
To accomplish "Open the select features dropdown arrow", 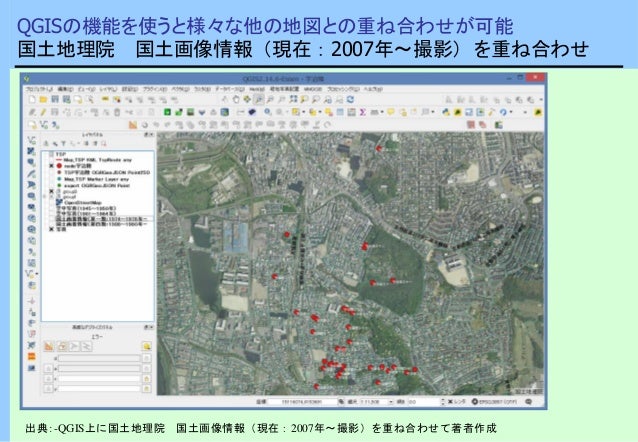I will pyautogui.click(x=304, y=112).
